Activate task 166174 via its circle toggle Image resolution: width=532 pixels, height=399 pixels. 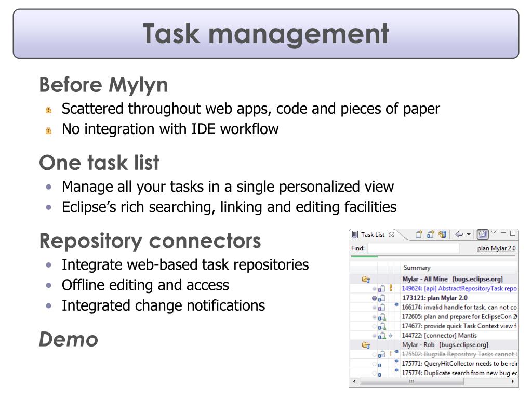point(374,308)
